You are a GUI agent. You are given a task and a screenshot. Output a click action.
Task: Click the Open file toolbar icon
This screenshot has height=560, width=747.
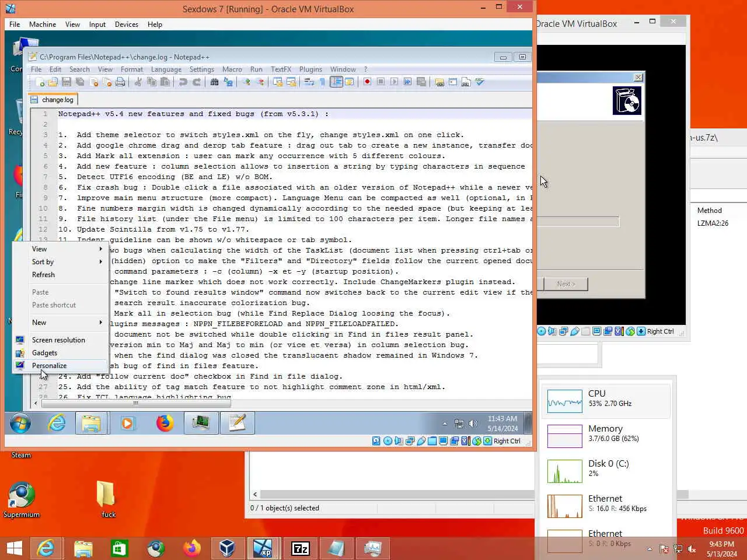(53, 82)
